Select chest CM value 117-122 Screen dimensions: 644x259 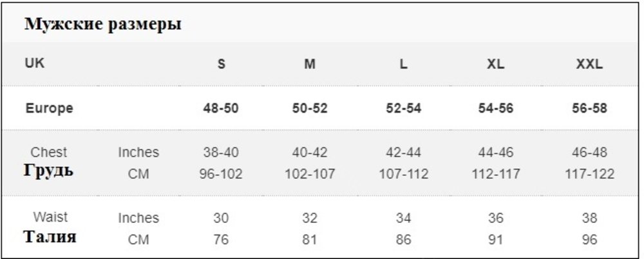(x=589, y=174)
